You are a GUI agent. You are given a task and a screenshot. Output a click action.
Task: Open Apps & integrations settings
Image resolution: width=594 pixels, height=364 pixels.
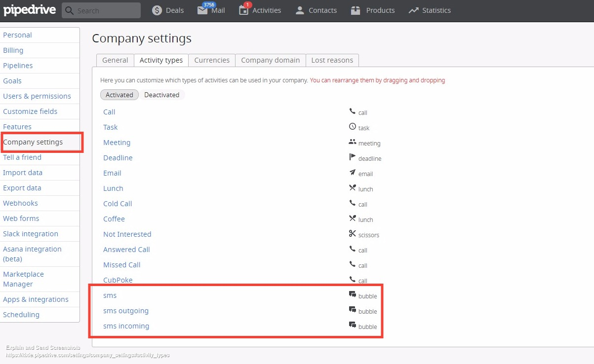pos(36,299)
